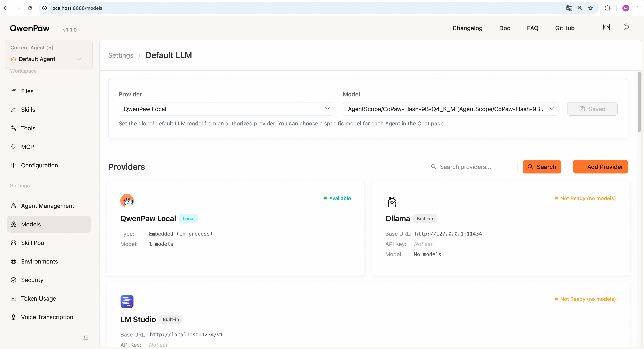
Task: Click the Security compass icon
Action: 13,280
